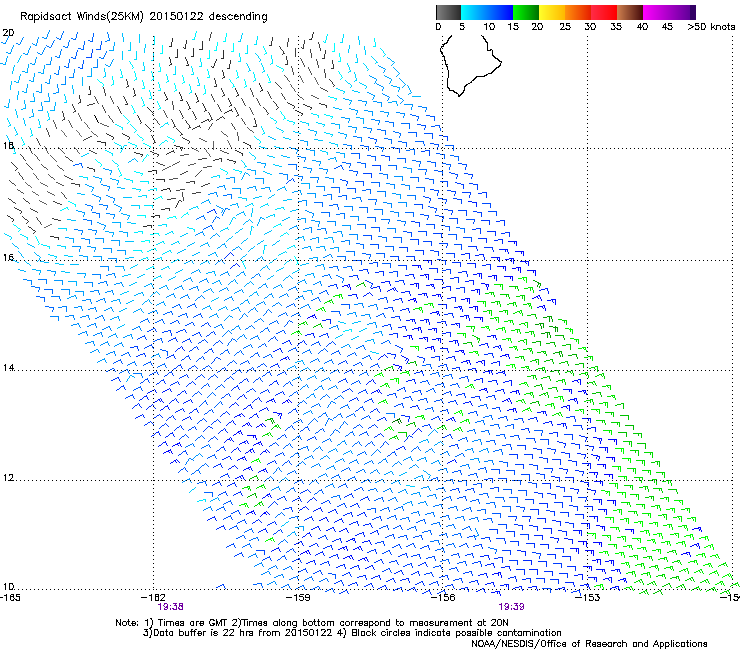Screen dimensions: 740x650
Task: Click the gray 0-5 knots legend swatch
Action: point(448,12)
